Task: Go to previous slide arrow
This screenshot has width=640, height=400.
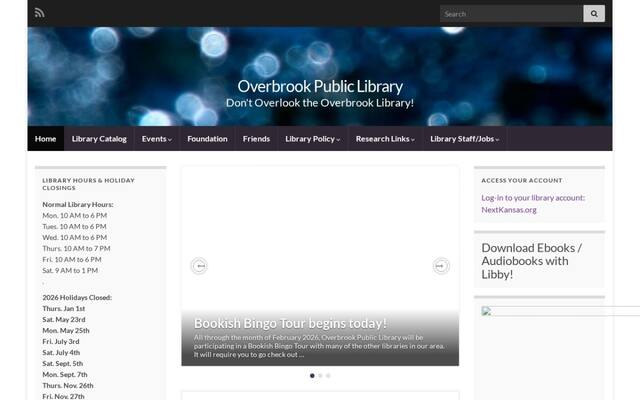Action: (199, 266)
